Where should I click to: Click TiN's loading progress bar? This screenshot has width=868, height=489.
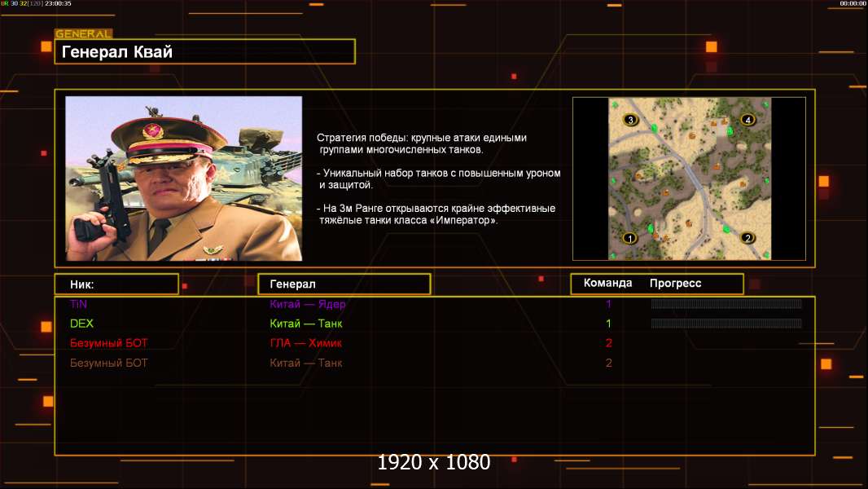click(726, 304)
